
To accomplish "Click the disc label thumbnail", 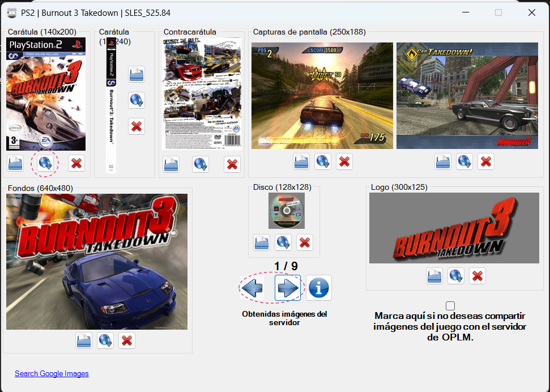I will [286, 211].
